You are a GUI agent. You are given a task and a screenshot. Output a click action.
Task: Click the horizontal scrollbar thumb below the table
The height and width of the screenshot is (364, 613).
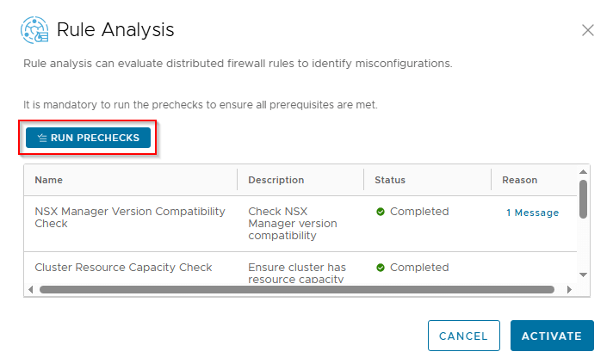coord(293,289)
